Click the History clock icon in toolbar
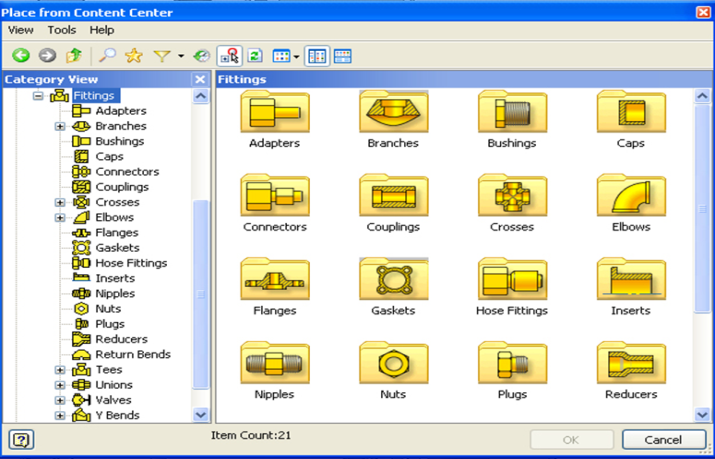The height and width of the screenshot is (459, 715). [x=201, y=56]
